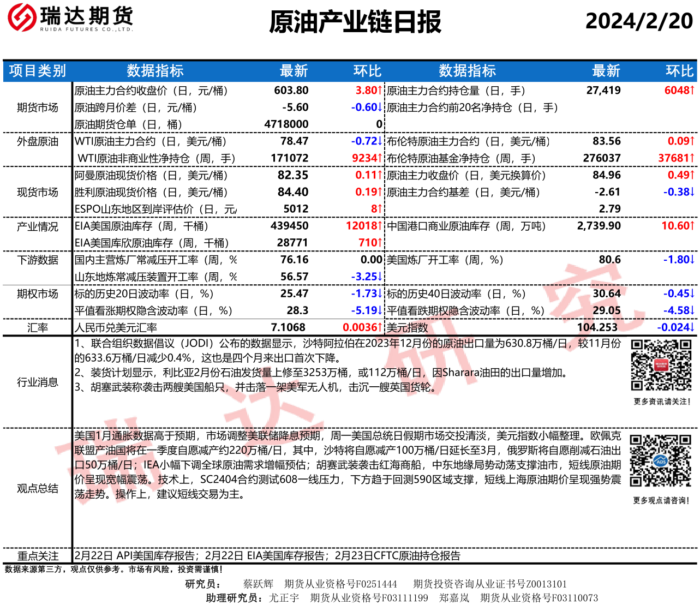
Task: Click the 重点关注 row label
Action: pyautogui.click(x=37, y=556)
